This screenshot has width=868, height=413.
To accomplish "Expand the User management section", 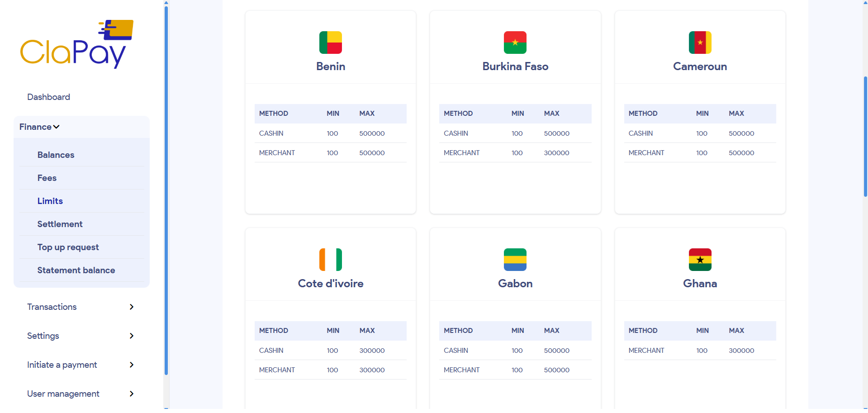I will (131, 394).
